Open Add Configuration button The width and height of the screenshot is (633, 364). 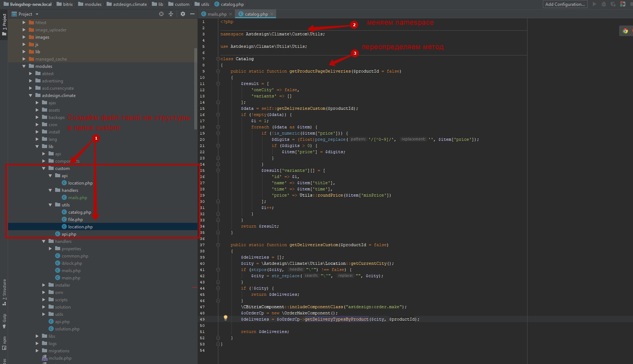point(565,4)
